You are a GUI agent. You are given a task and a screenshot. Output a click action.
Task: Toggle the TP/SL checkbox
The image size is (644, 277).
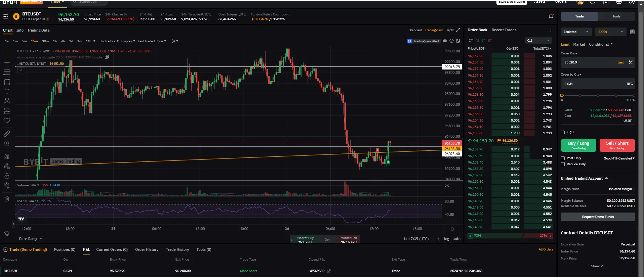[563, 132]
